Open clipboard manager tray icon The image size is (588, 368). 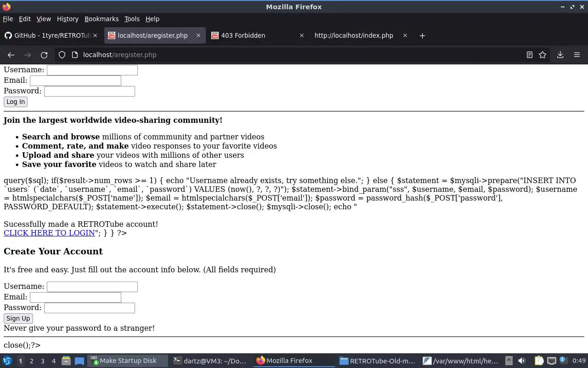pos(539,361)
